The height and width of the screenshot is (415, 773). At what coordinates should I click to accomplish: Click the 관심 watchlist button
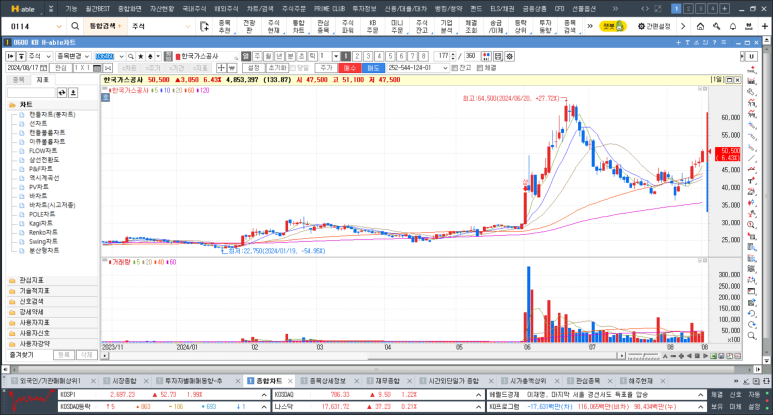[x=61, y=68]
